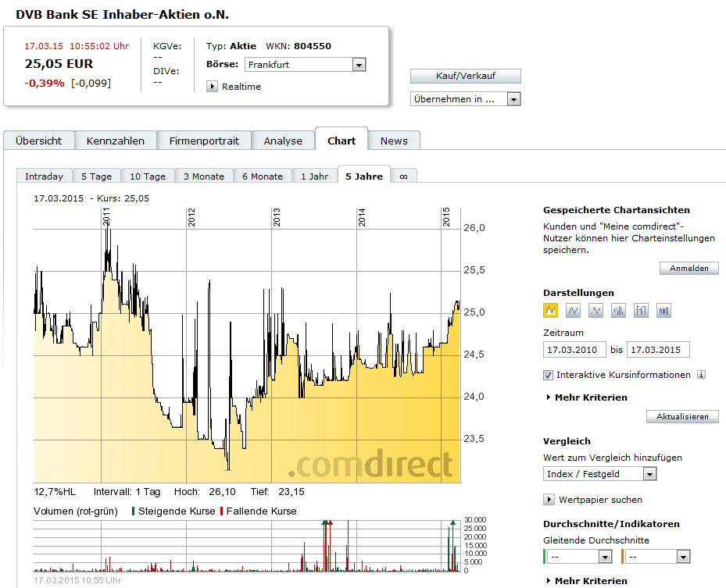Select the Intraday time range tab
The width and height of the screenshot is (726, 588).
click(44, 176)
